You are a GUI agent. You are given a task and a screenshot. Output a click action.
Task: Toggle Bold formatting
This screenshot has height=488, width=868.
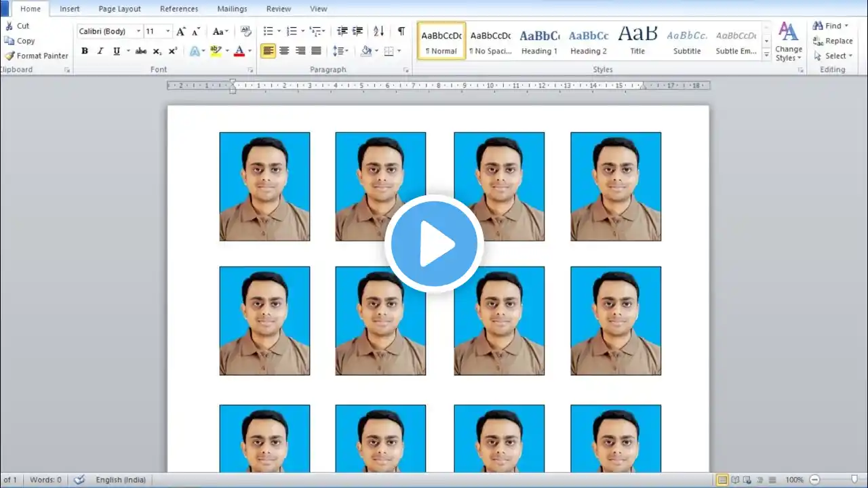point(85,51)
